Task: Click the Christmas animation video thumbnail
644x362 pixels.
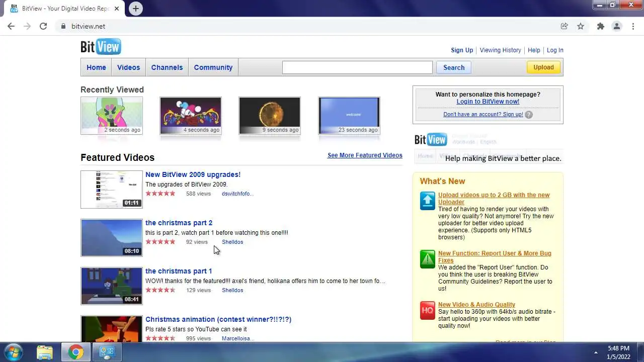Action: 112,329
